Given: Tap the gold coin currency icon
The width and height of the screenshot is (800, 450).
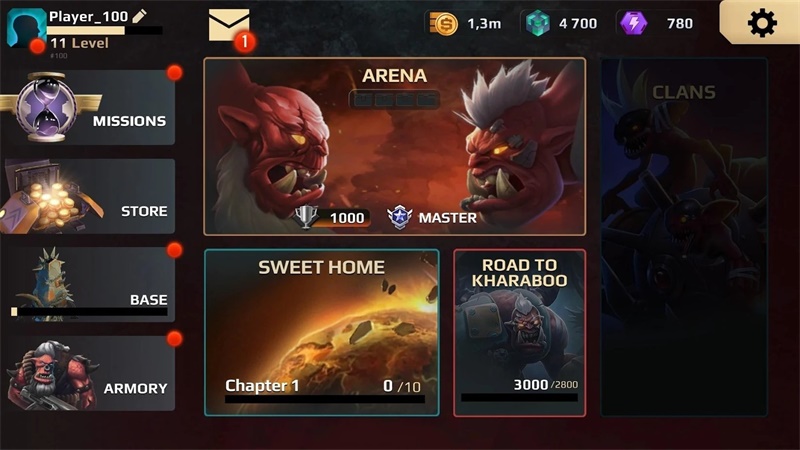Looking at the screenshot, I should [x=443, y=23].
